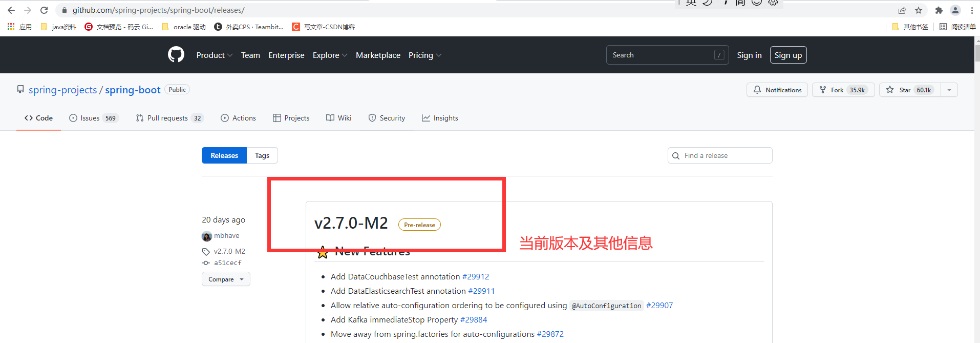Open the oracle 驱动 bookmark folder
This screenshot has width=980, height=343.
(x=184, y=27)
